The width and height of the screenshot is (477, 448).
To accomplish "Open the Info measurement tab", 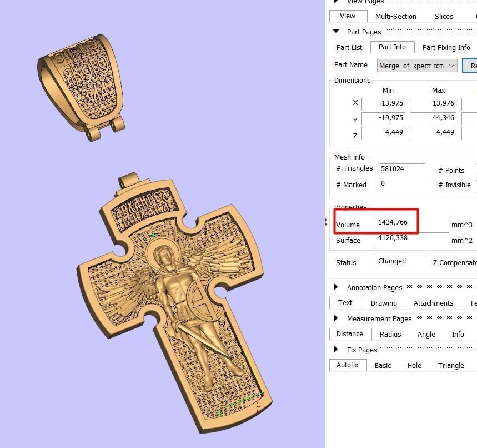I will (458, 335).
